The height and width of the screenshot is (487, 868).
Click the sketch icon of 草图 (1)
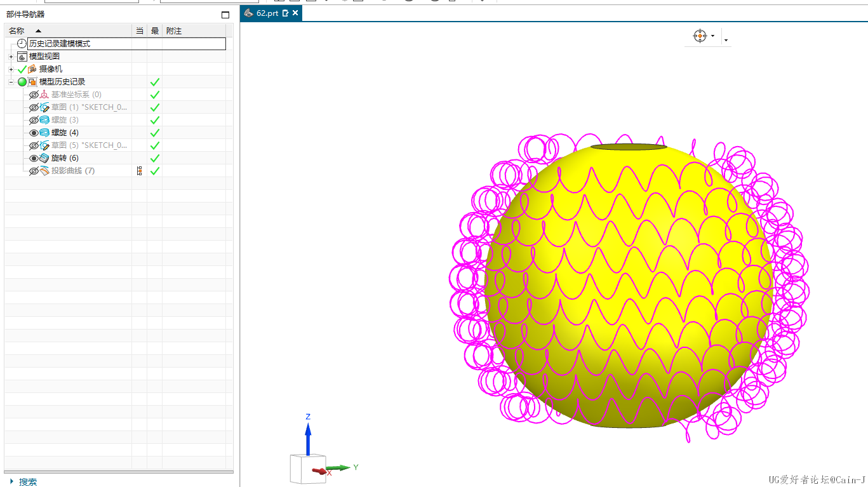click(x=44, y=107)
